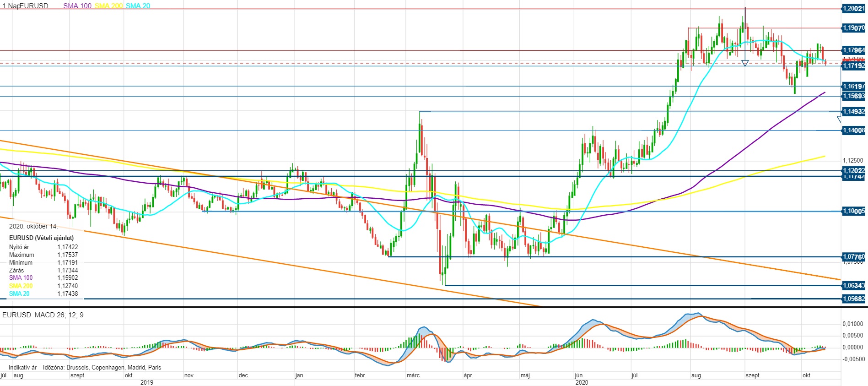Viewport: 868px width, 386px height.
Task: Select the Zárás value 1,17344
Action: 68,271
